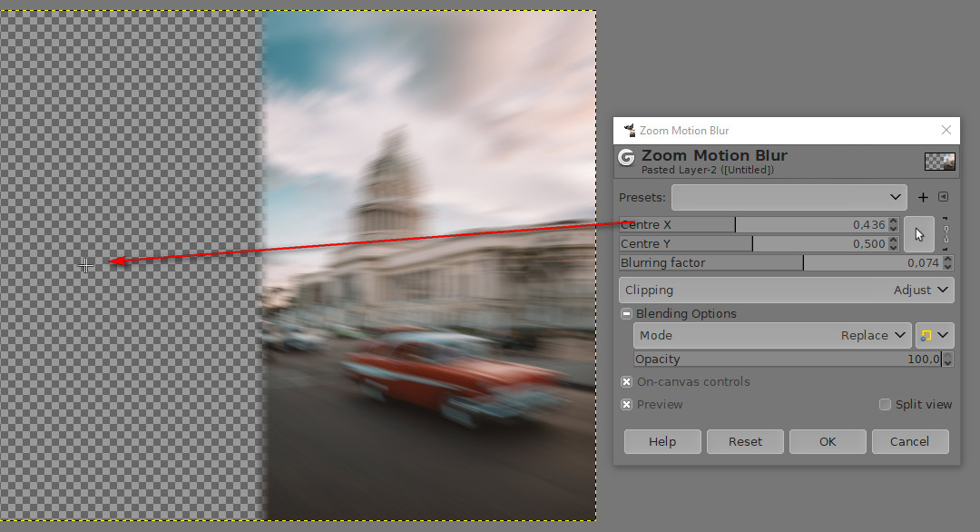Click the Opacity value 100,0
Viewport: 980px width, 532px height.
[924, 360]
